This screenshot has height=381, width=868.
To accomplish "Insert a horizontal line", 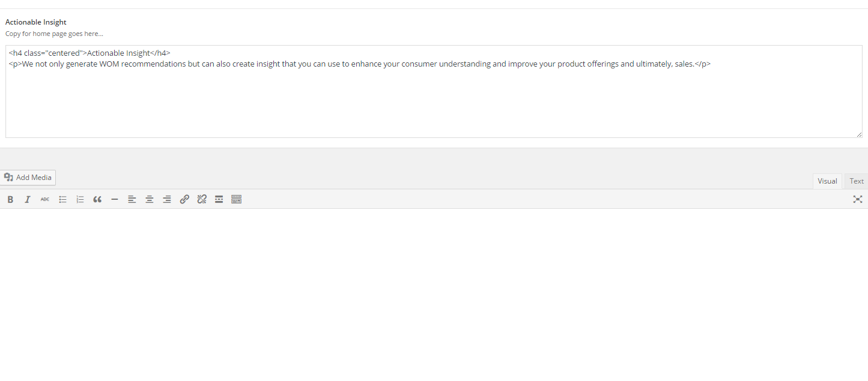I will 115,199.
